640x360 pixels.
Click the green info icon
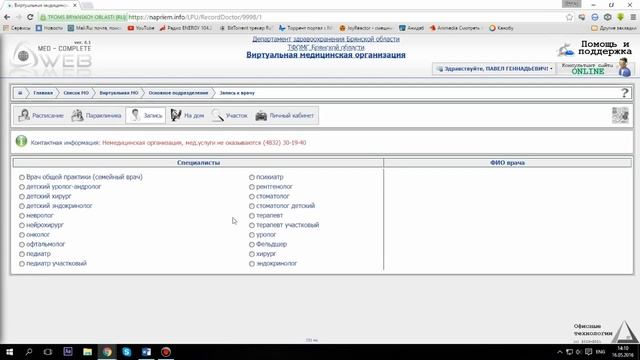coord(21,141)
